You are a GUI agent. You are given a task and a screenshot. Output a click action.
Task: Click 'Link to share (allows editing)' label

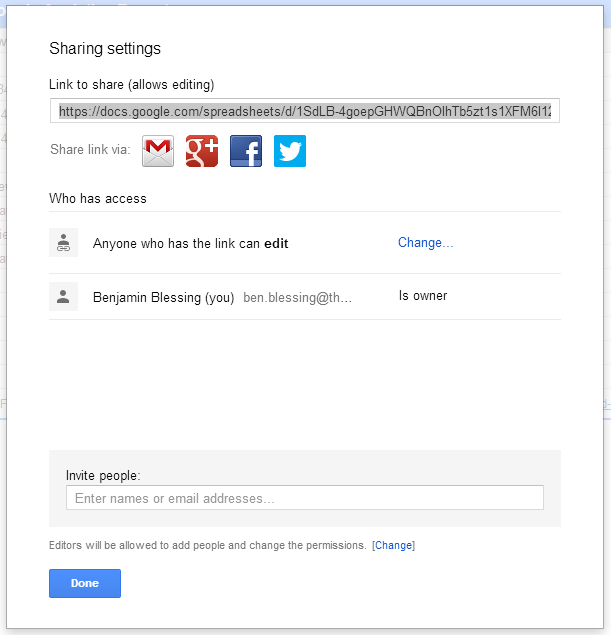tap(132, 85)
